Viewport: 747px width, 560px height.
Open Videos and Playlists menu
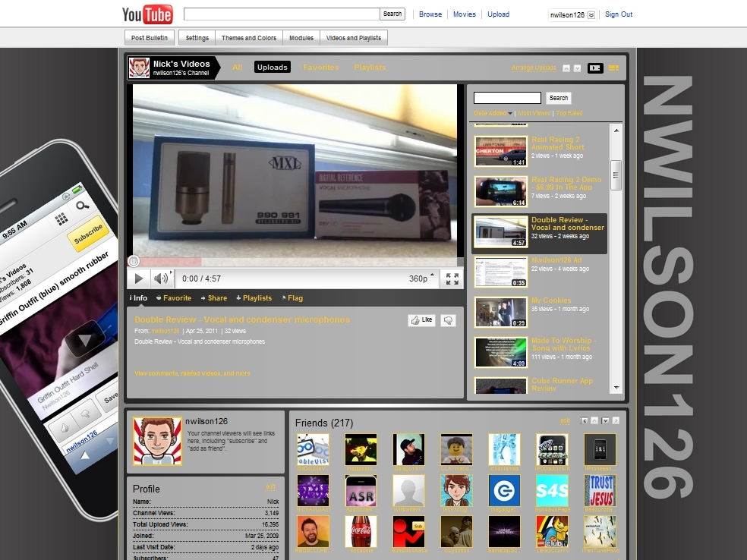[354, 38]
